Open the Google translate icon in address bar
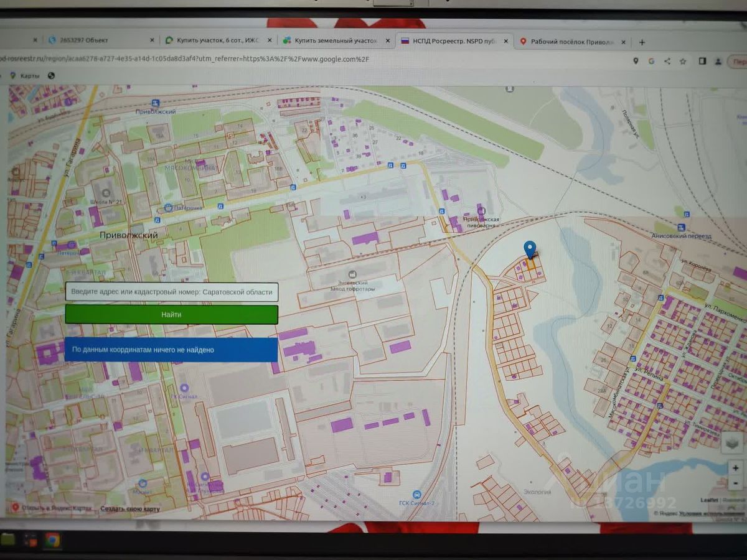The height and width of the screenshot is (560, 747). [652, 61]
